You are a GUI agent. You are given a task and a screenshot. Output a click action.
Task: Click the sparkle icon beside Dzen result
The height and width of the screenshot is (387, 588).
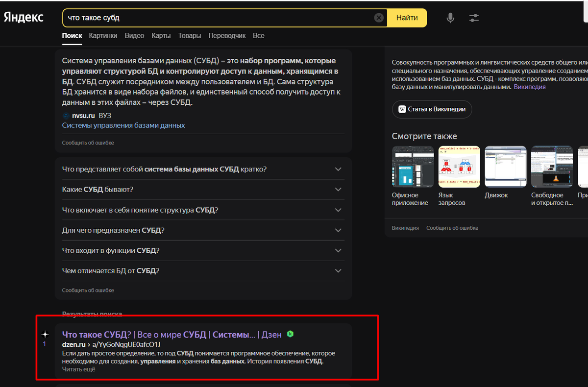coord(45,334)
